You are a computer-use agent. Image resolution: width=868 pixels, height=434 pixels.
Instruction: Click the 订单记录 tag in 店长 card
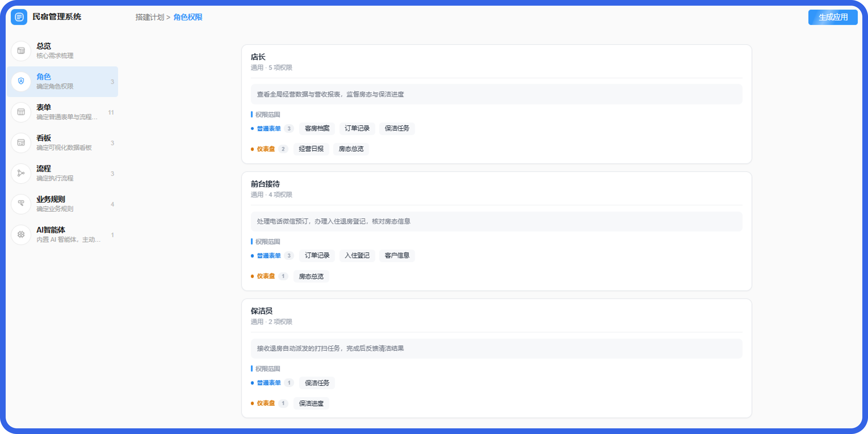click(357, 128)
